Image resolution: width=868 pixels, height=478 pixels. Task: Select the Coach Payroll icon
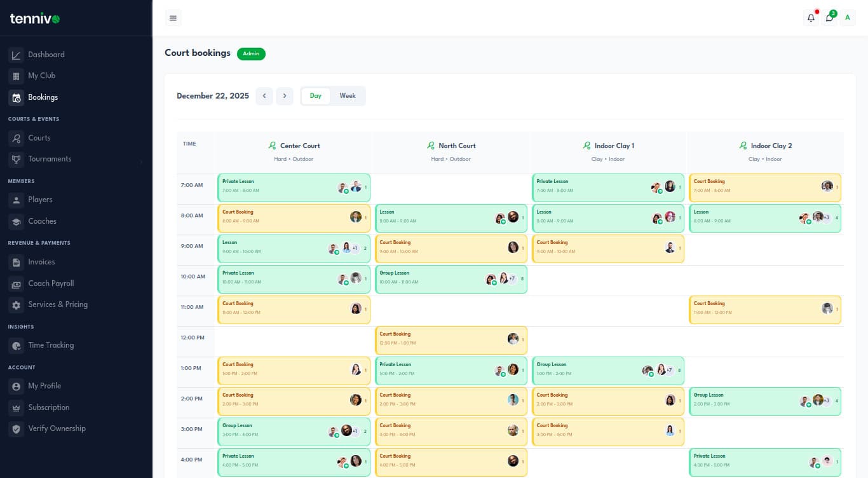click(17, 283)
